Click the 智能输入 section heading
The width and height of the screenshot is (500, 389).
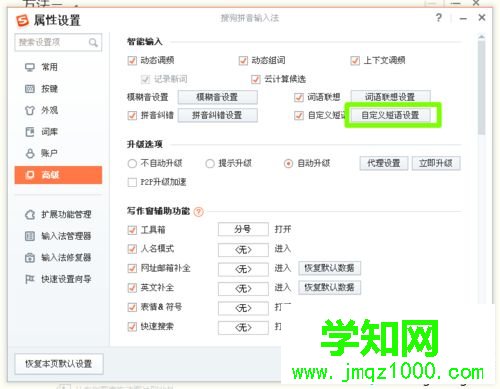[x=145, y=42]
